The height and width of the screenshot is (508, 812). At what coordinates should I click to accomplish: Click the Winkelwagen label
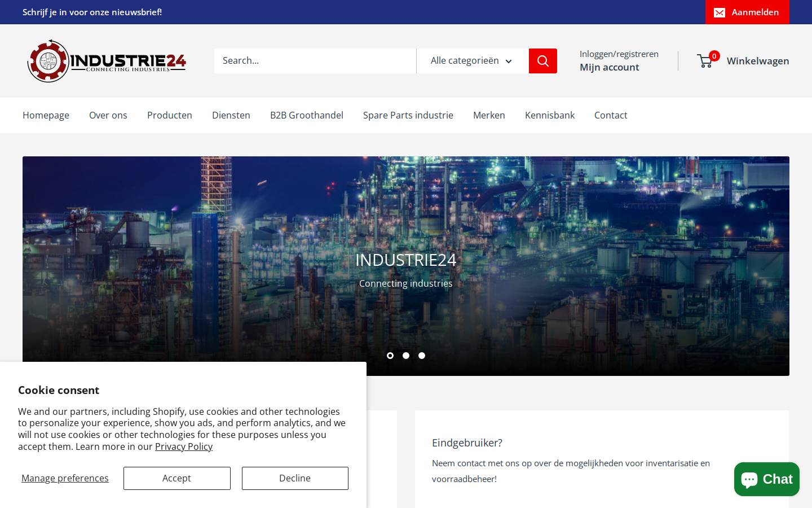pos(758,61)
